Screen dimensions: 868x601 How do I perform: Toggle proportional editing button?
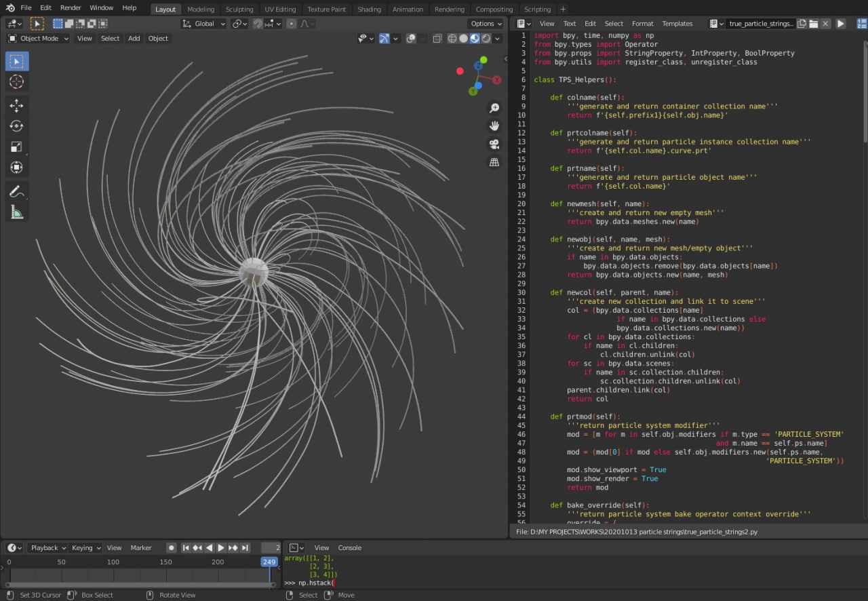point(291,24)
